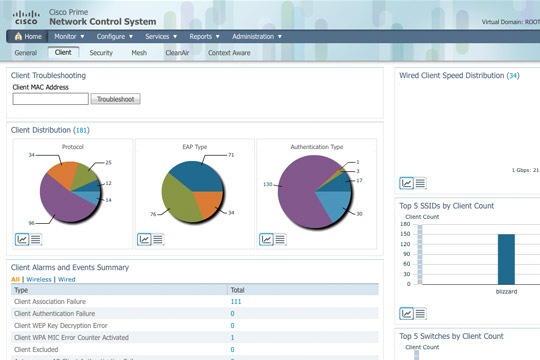Open the Configure dropdown menu
The image size is (540, 360).
(114, 37)
